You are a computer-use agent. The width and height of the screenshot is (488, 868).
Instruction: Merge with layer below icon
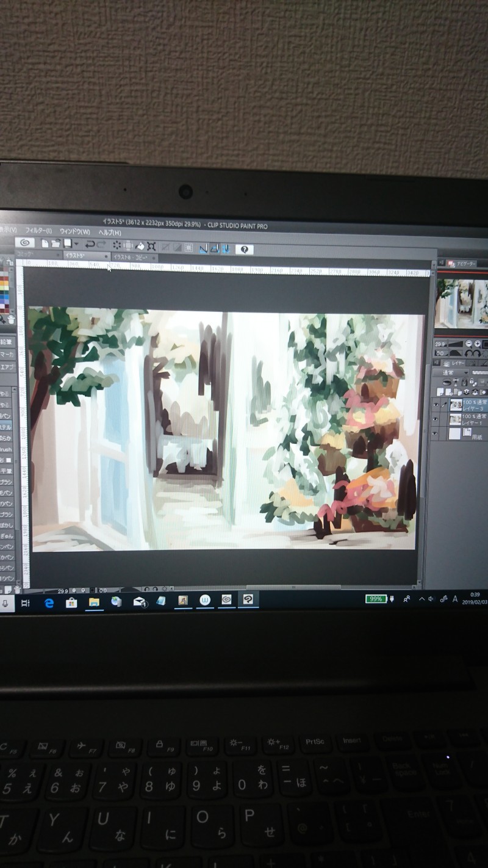click(x=475, y=392)
